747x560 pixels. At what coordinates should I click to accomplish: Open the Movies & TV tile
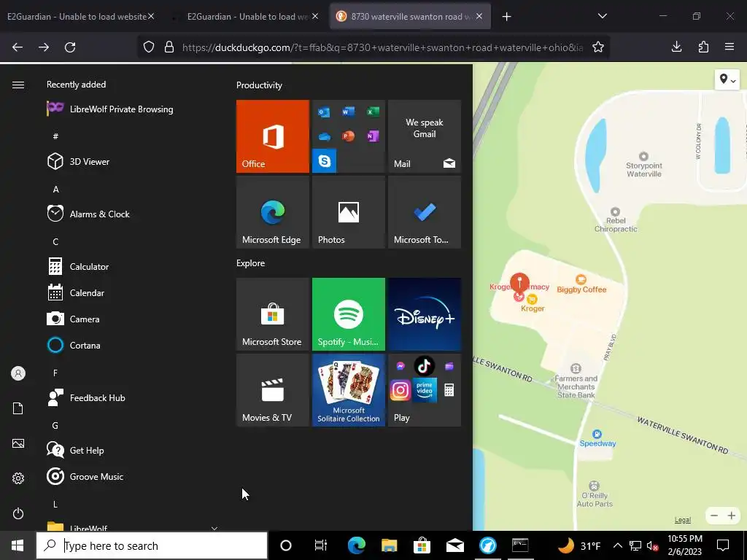273,390
